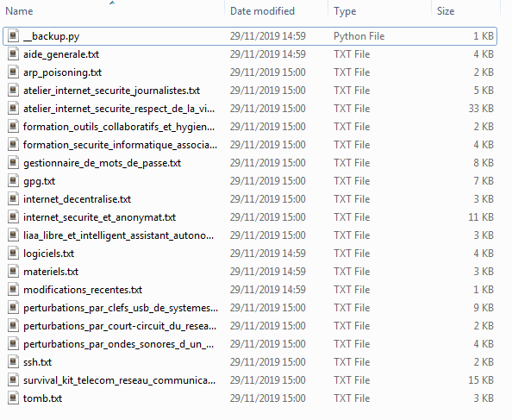This screenshot has width=512, height=420.
Task: Click the materiels.txt file icon
Action: [13, 272]
